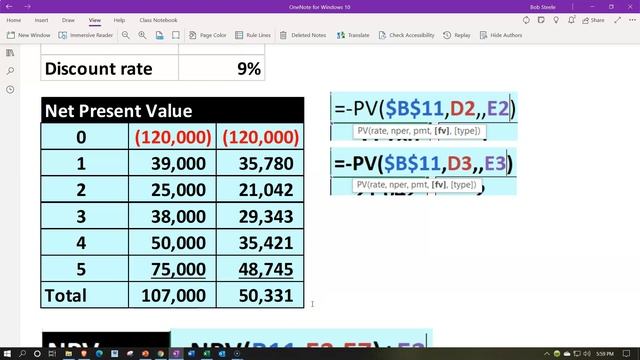Click the back arrow in title bar

click(9, 7)
